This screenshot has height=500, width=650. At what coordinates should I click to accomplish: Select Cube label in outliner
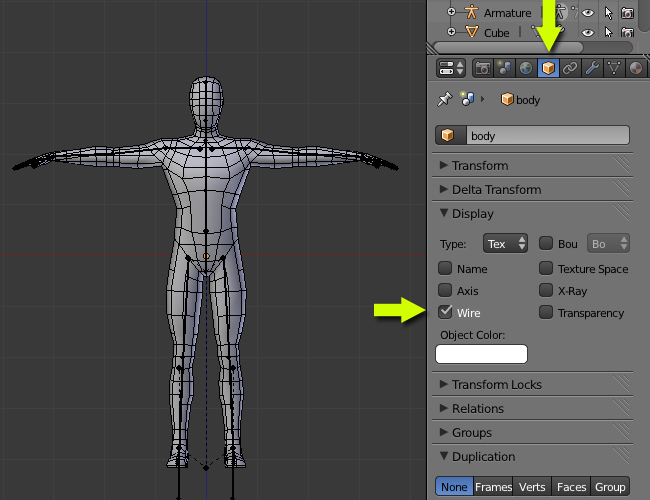[497, 33]
